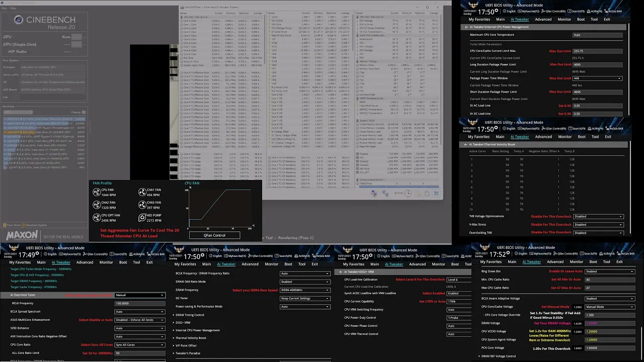The height and width of the screenshot is (362, 644).
Task: Click the ALL-Core Ratio Limit input field
Action: (140, 353)
